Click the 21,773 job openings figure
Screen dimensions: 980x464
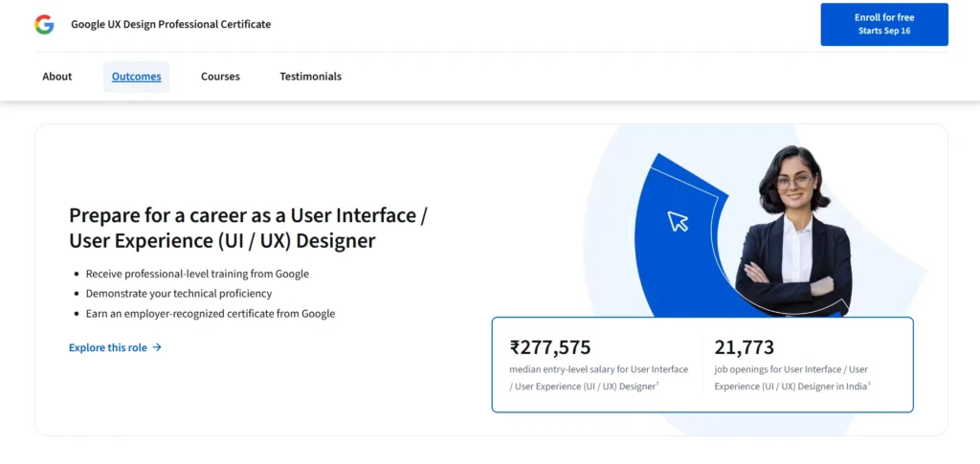click(744, 347)
